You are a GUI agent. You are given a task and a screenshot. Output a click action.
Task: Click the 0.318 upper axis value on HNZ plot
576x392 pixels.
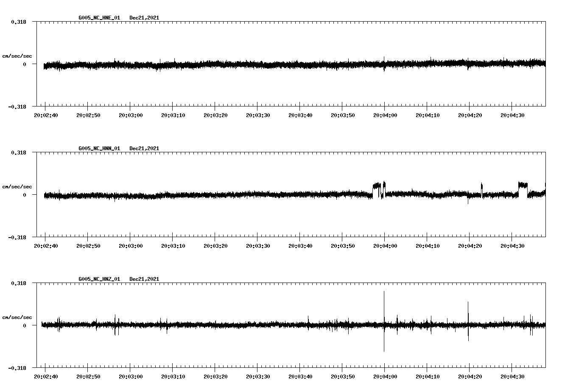tap(19, 283)
